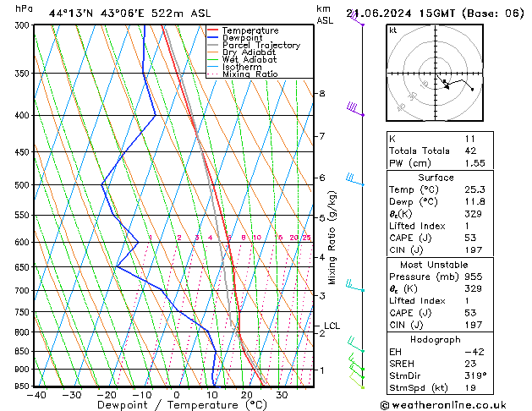The width and height of the screenshot is (532, 411).
Task: Click the 'km ASL' altitude axis label
Action: 325,14
